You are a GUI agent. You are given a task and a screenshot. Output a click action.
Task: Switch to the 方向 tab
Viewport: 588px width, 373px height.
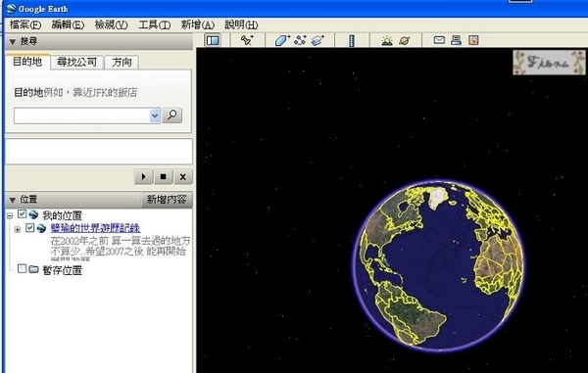coord(122,63)
